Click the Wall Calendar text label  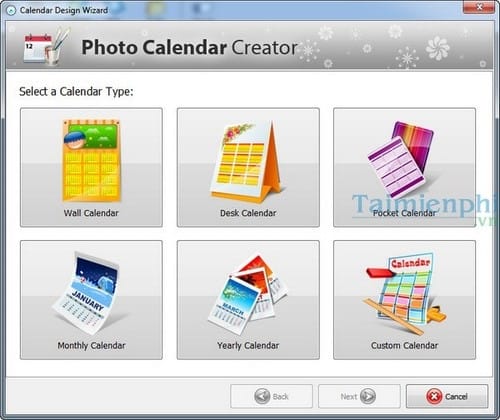tap(91, 213)
